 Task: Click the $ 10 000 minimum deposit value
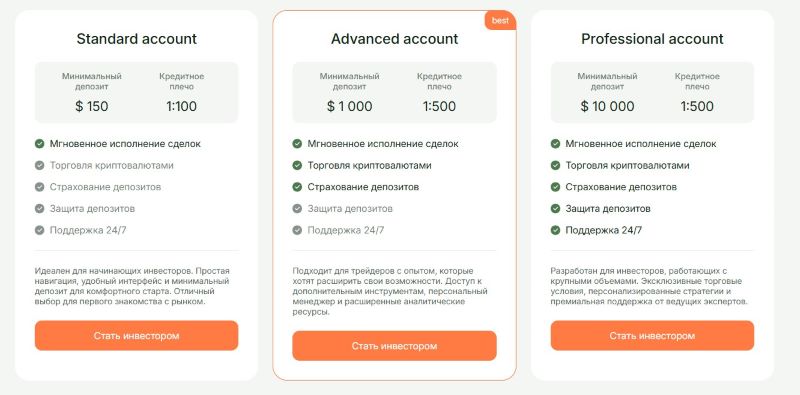pyautogui.click(x=607, y=106)
